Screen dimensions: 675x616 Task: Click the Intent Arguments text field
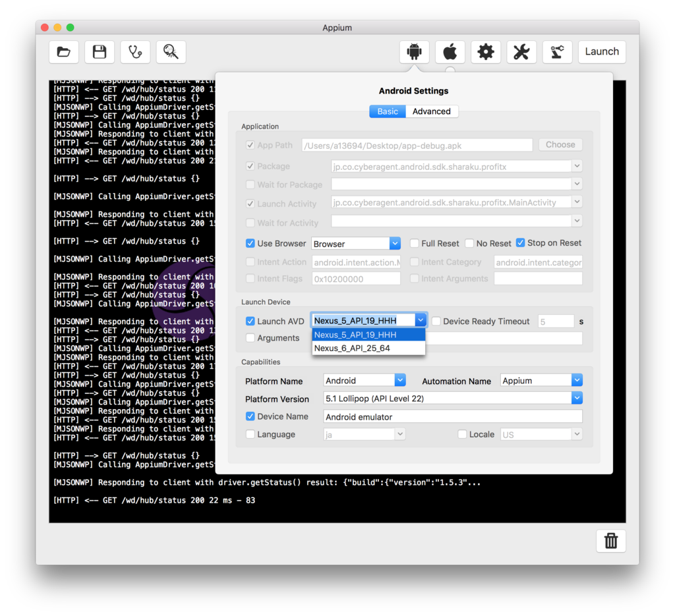click(x=538, y=279)
